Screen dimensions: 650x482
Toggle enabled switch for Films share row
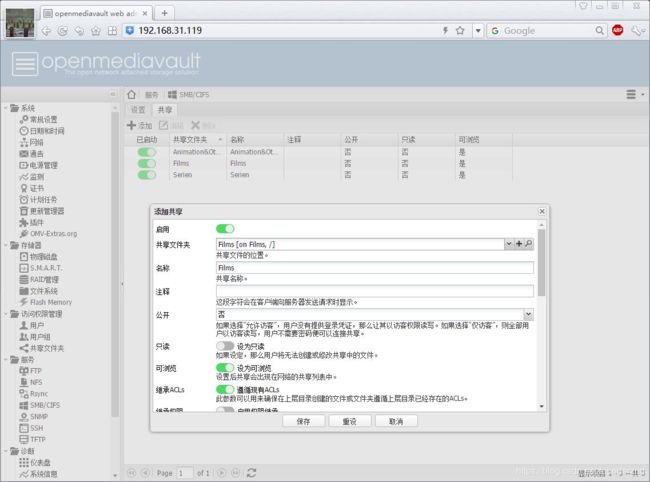(x=147, y=163)
